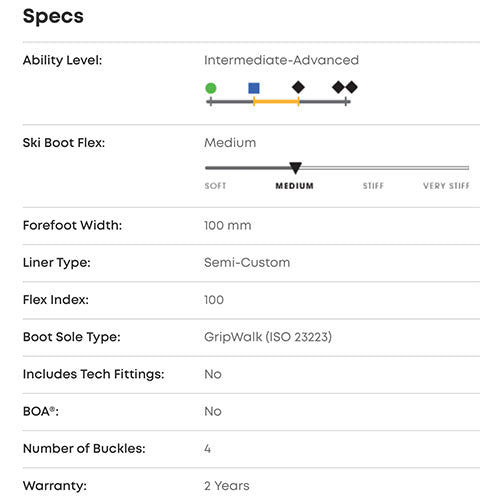The height and width of the screenshot is (500, 500).
Task: Click the GripWalk (ISO 23223) value
Action: (268, 337)
